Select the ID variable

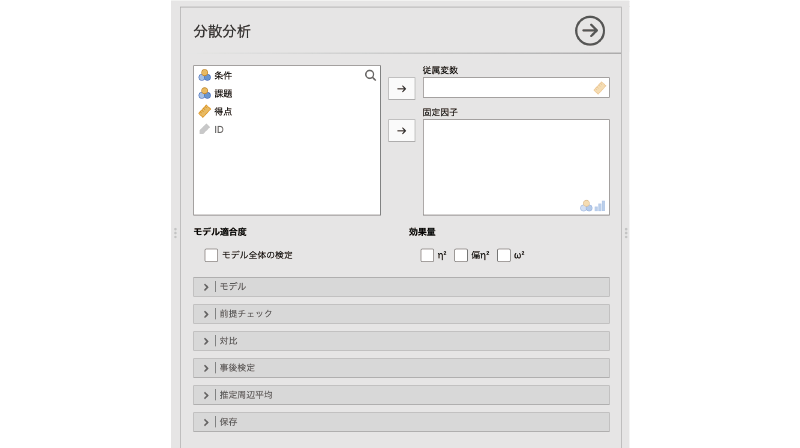(x=218, y=129)
